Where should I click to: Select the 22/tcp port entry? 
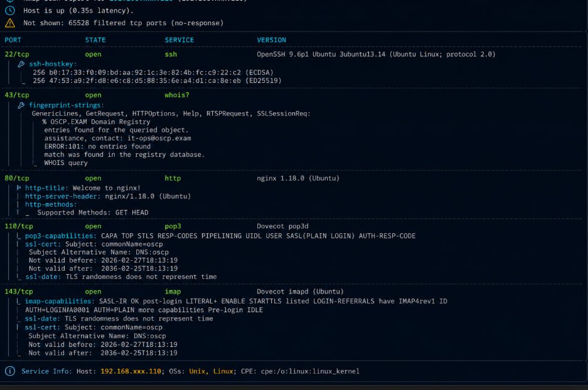[x=17, y=55]
